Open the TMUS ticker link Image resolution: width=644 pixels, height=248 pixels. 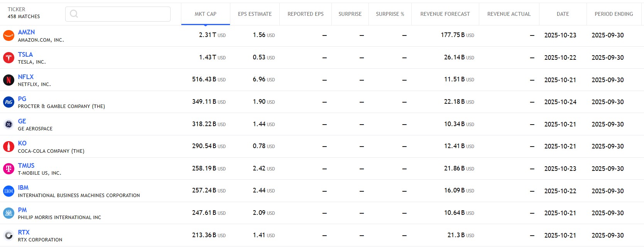pos(26,165)
